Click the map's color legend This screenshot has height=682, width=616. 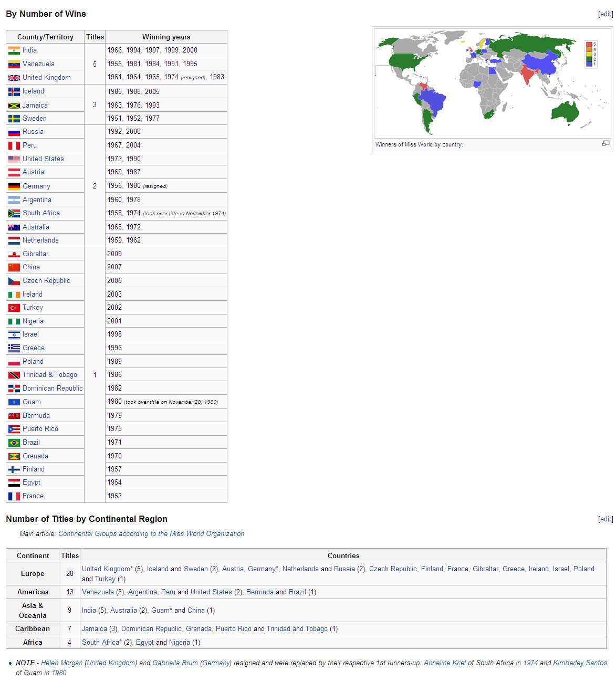[591, 54]
